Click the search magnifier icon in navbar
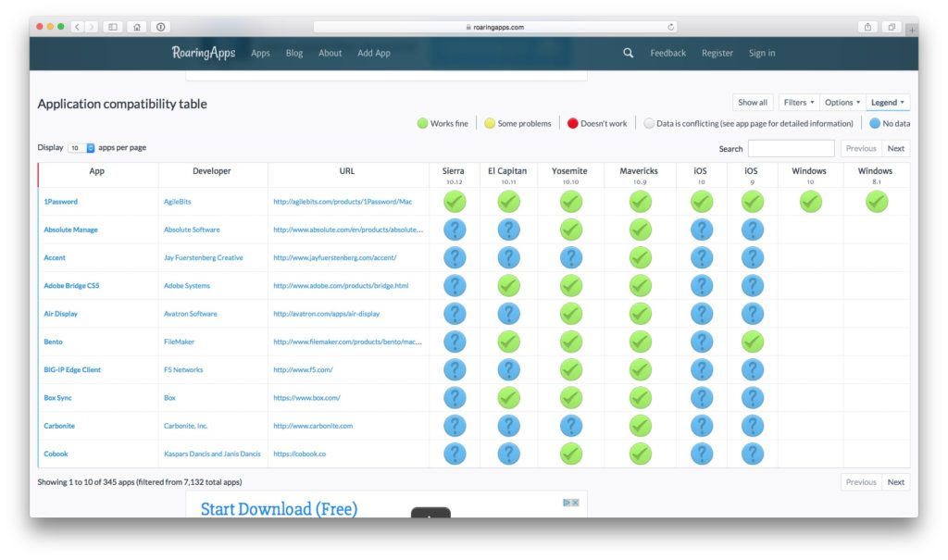 (629, 53)
